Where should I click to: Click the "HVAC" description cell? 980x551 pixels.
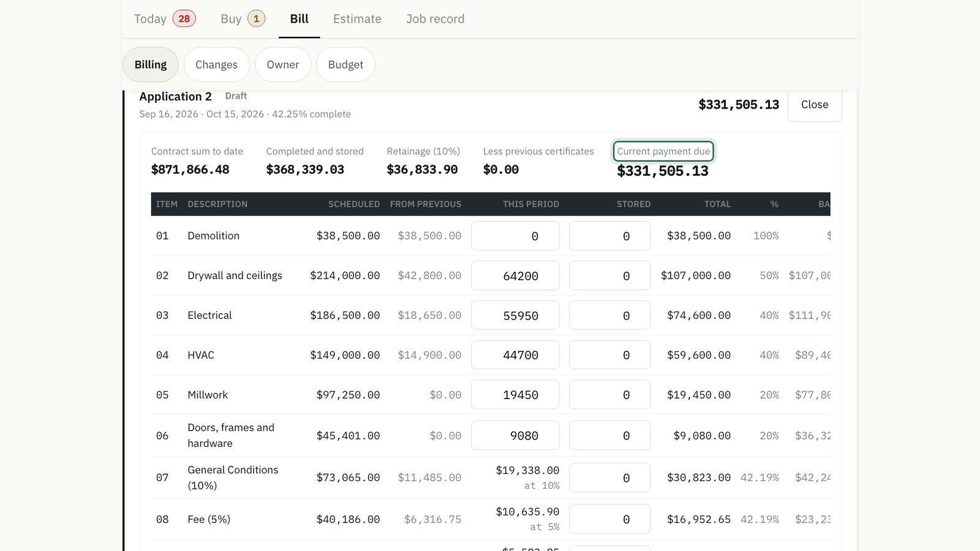pyautogui.click(x=201, y=355)
